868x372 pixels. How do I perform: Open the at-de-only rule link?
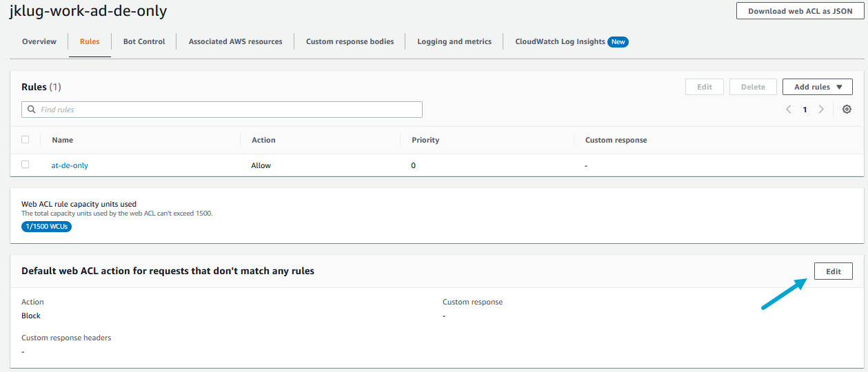[70, 165]
